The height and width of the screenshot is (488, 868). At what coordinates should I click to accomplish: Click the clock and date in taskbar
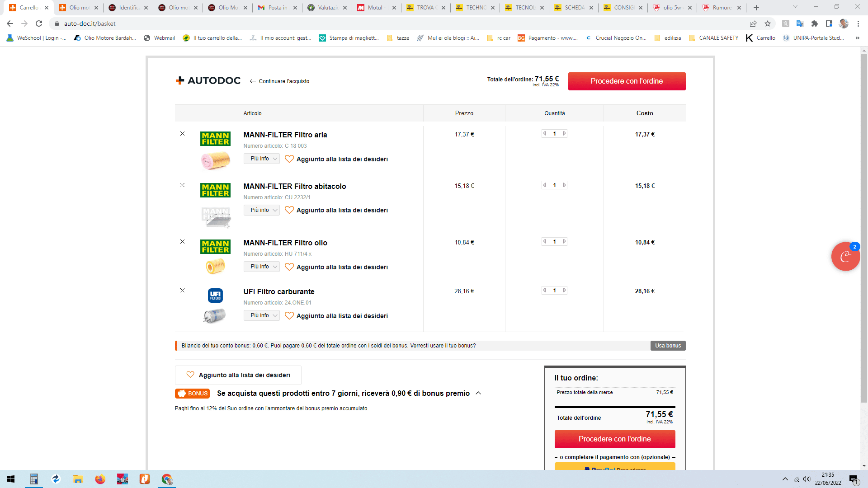pos(828,479)
